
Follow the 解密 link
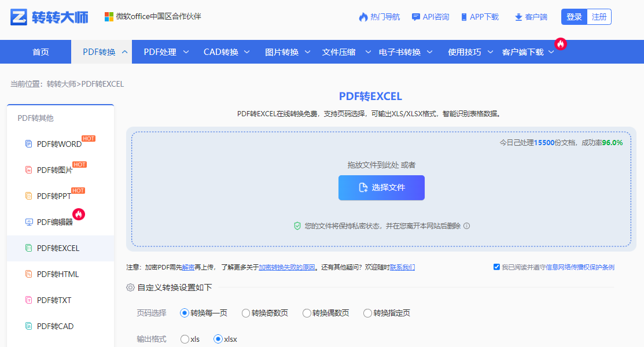pos(188,267)
